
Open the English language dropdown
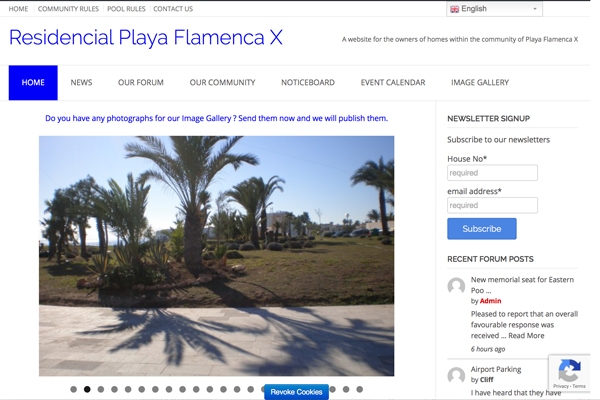coord(494,9)
